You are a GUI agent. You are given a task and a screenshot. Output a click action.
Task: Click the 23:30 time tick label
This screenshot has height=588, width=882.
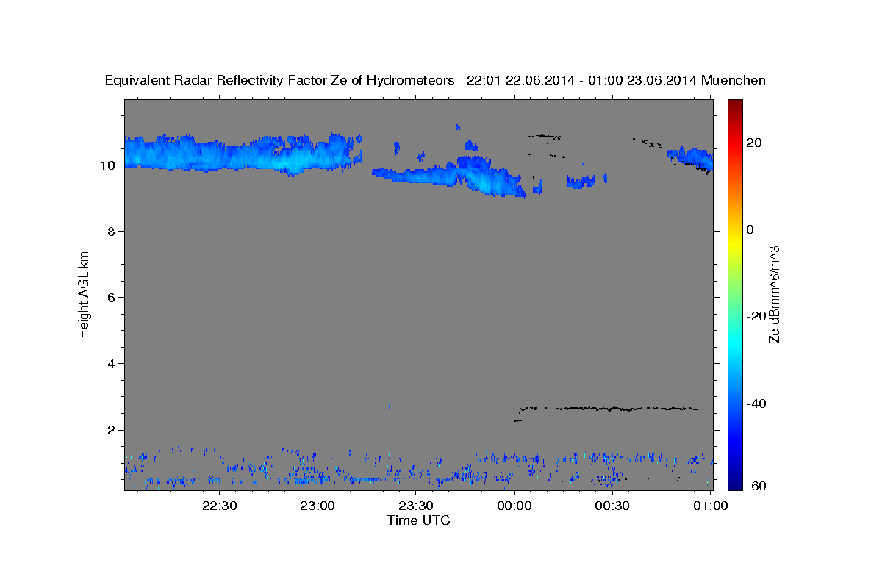(416, 506)
